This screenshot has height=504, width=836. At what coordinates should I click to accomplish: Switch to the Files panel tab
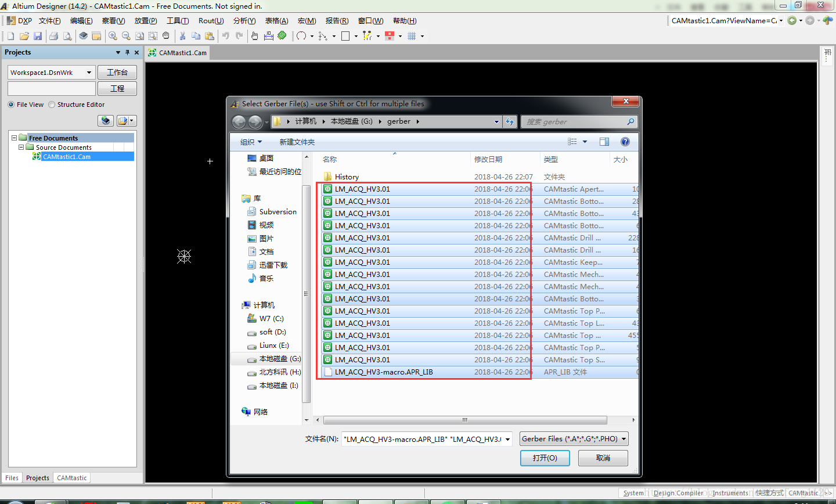[12, 478]
